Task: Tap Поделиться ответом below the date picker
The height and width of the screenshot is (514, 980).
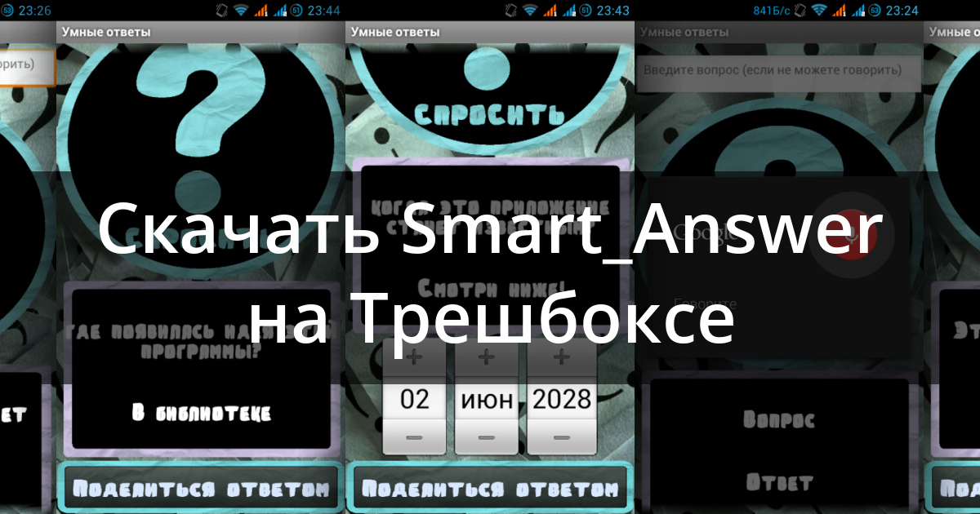Action: click(x=490, y=489)
